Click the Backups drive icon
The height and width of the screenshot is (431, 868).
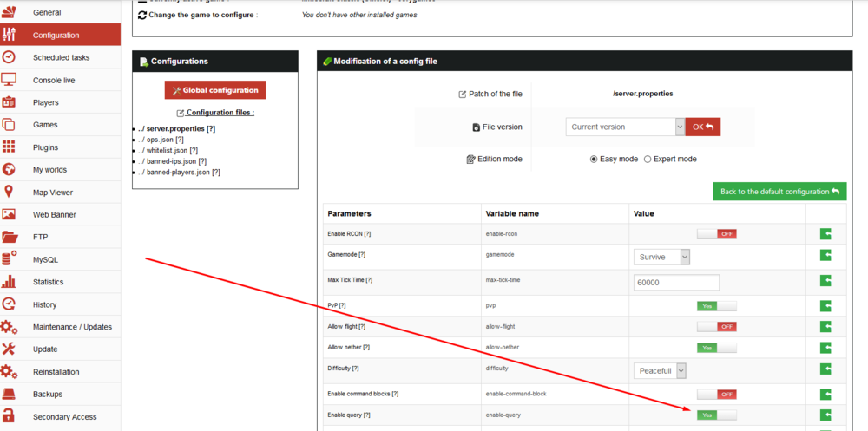[x=10, y=395]
